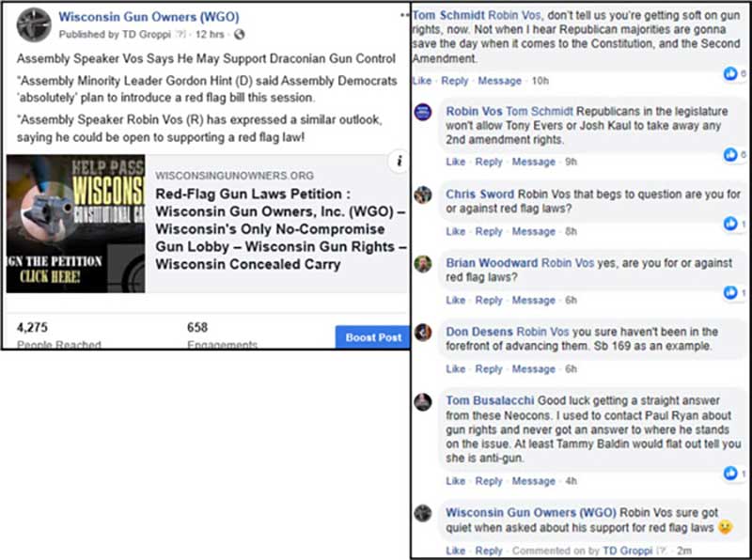Like Tom Busalacchi's comment
The image size is (752, 560).
click(x=455, y=481)
